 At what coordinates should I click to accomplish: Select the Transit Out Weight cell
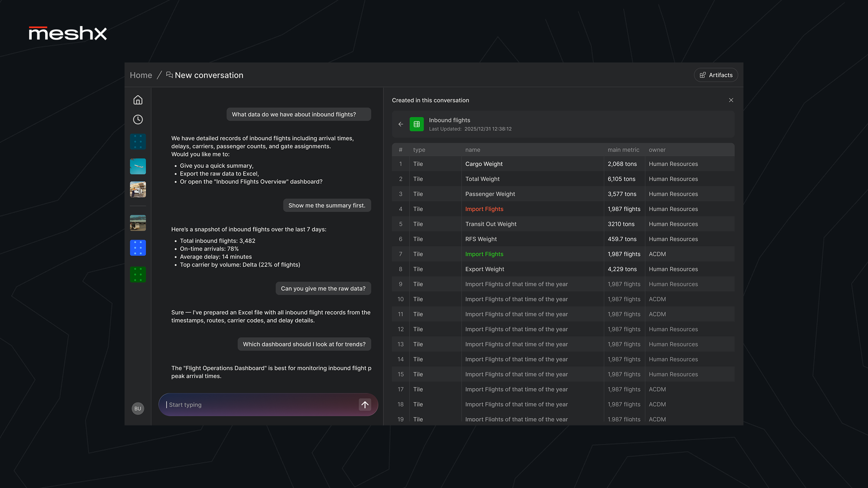pyautogui.click(x=491, y=224)
